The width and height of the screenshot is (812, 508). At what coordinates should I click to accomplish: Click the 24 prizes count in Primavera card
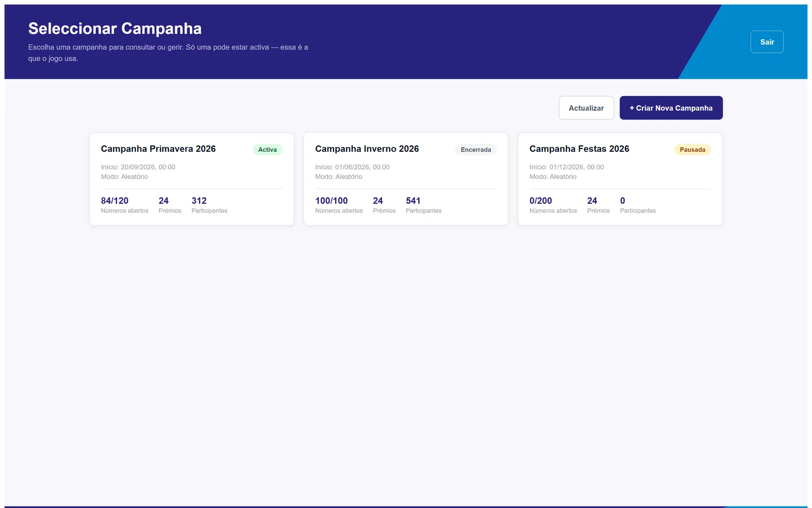pos(163,201)
